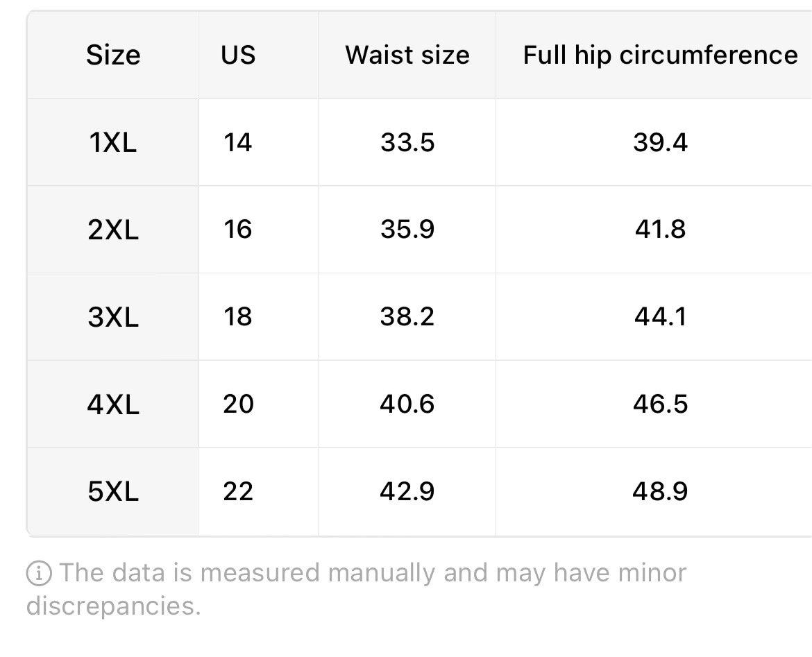Click the info icon beside the disclaimer
The image size is (812, 657).
click(39, 574)
